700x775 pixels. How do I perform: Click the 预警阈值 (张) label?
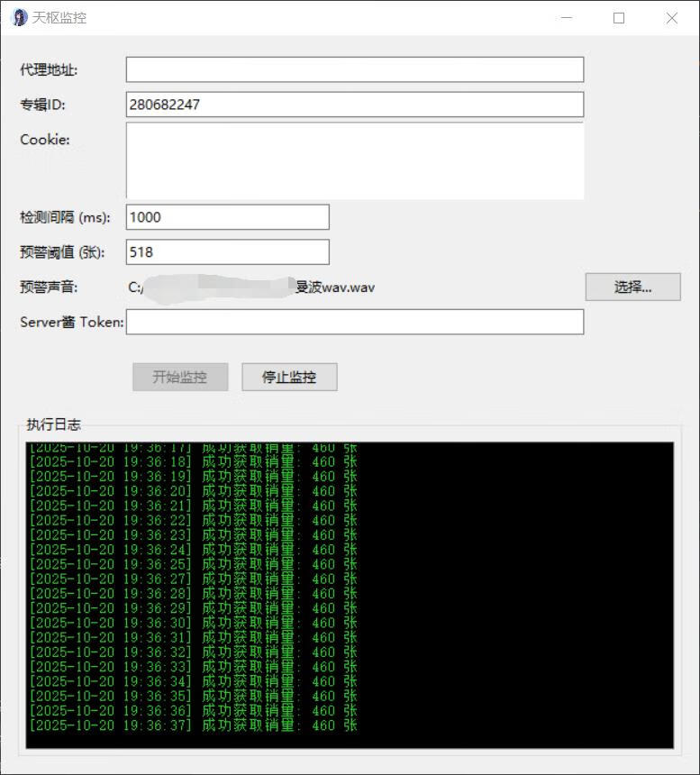[62, 252]
